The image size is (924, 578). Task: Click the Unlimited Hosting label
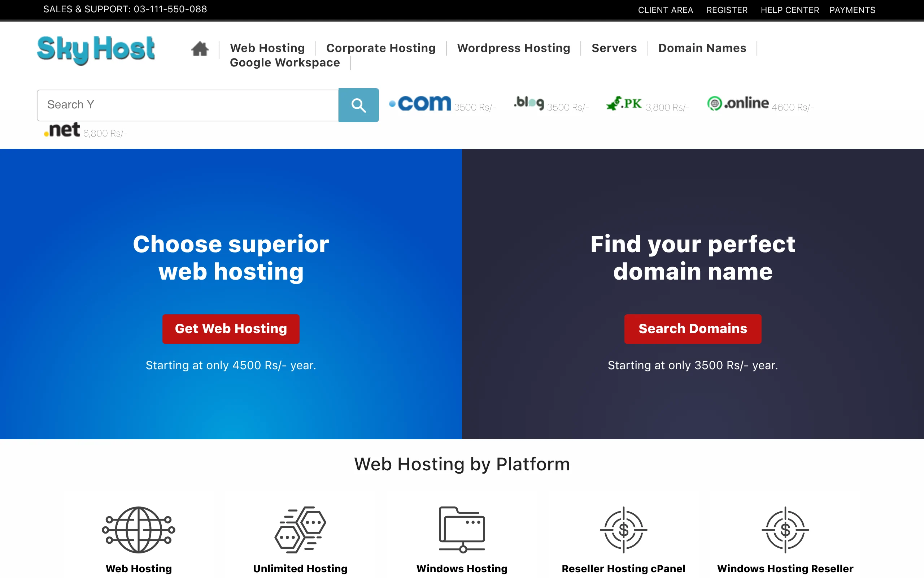[x=300, y=569]
